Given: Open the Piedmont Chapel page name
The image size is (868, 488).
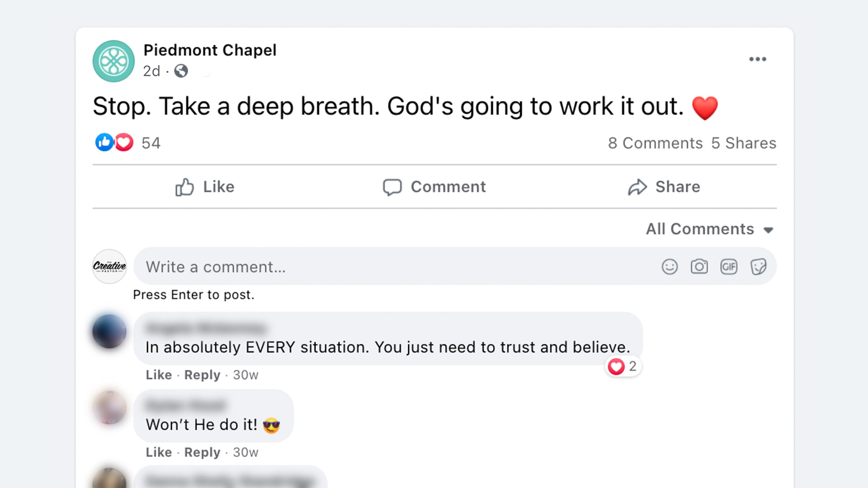Looking at the screenshot, I should [x=210, y=50].
